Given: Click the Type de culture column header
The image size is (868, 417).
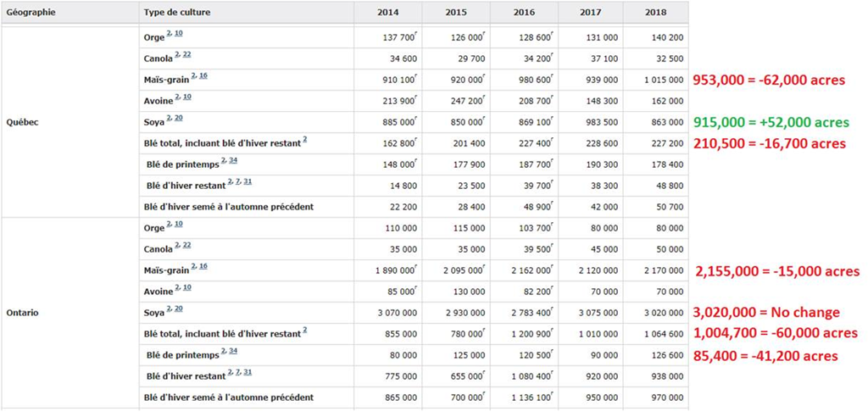Looking at the screenshot, I should pyautogui.click(x=178, y=13).
